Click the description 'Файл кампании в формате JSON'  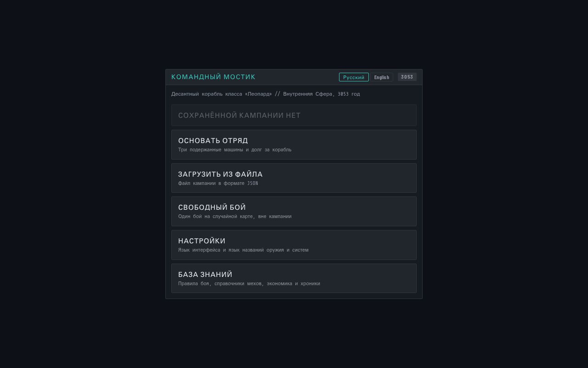(x=218, y=183)
